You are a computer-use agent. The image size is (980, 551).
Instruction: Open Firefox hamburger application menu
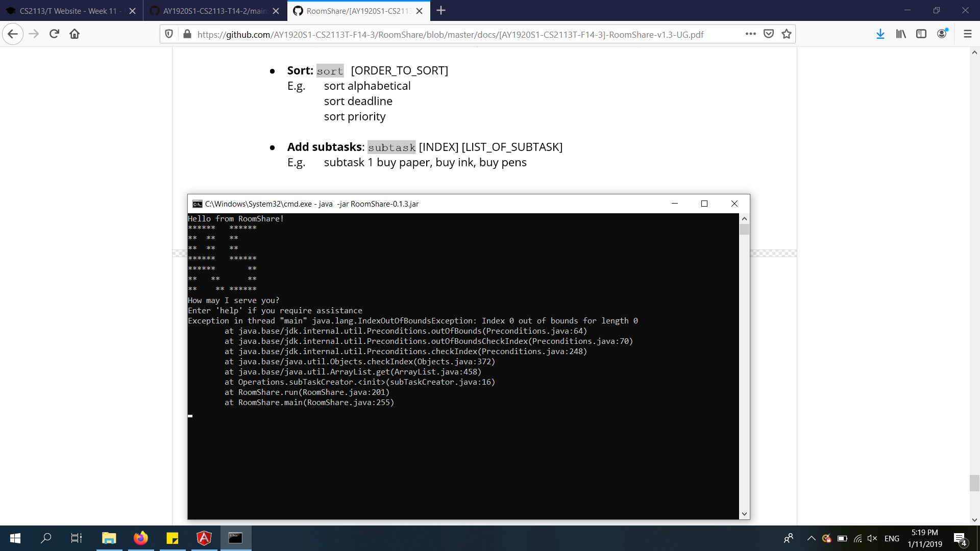(x=967, y=34)
